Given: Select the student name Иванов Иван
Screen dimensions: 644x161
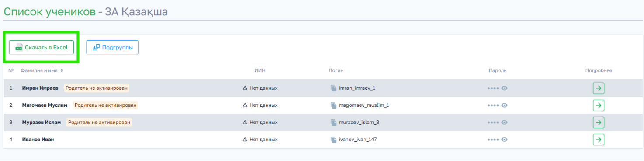Looking at the screenshot, I should coord(38,140).
